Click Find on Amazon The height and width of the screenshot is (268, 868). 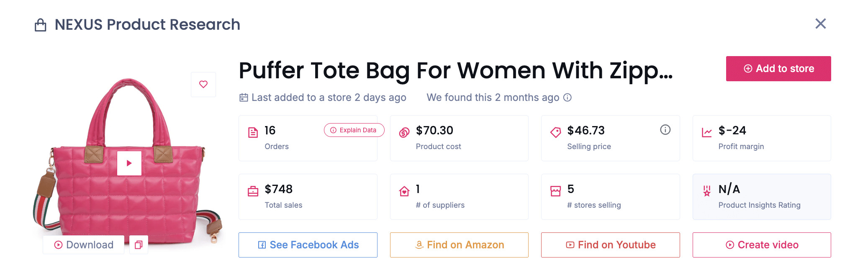tap(459, 245)
